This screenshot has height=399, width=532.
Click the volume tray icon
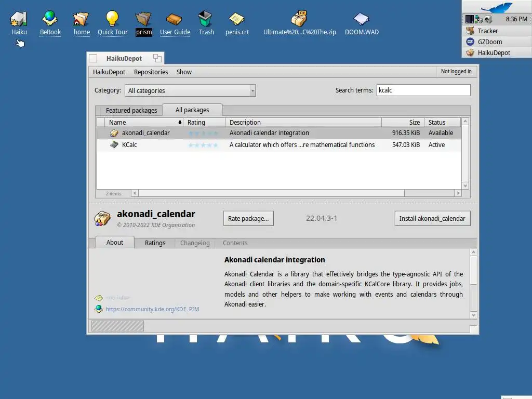coord(488,19)
